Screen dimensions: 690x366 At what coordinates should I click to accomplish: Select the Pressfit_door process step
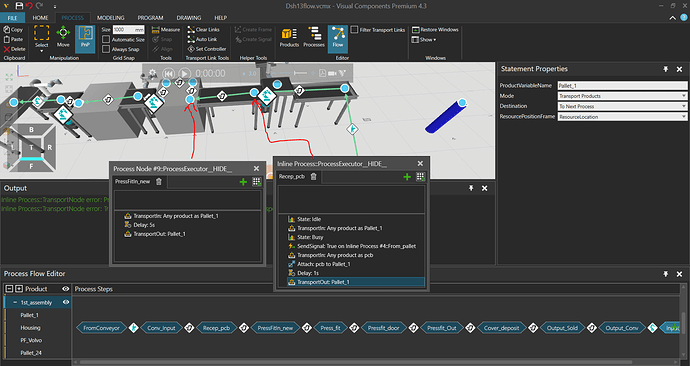383,328
